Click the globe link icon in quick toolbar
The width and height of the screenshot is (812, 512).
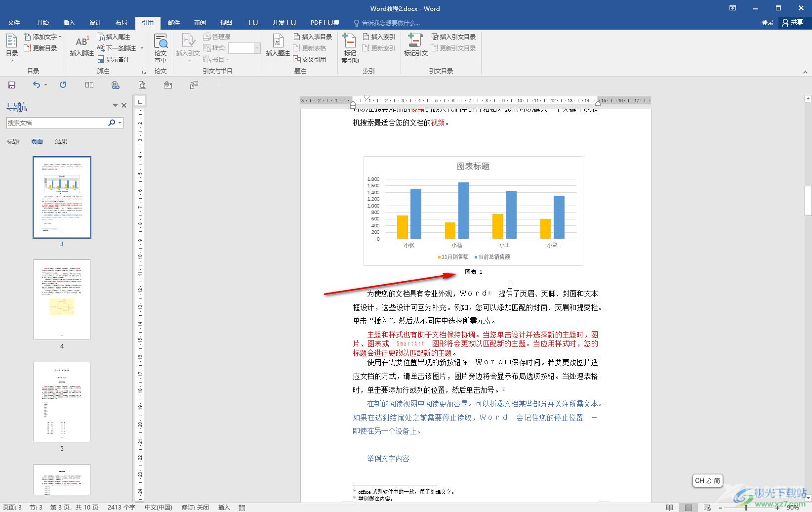click(116, 85)
